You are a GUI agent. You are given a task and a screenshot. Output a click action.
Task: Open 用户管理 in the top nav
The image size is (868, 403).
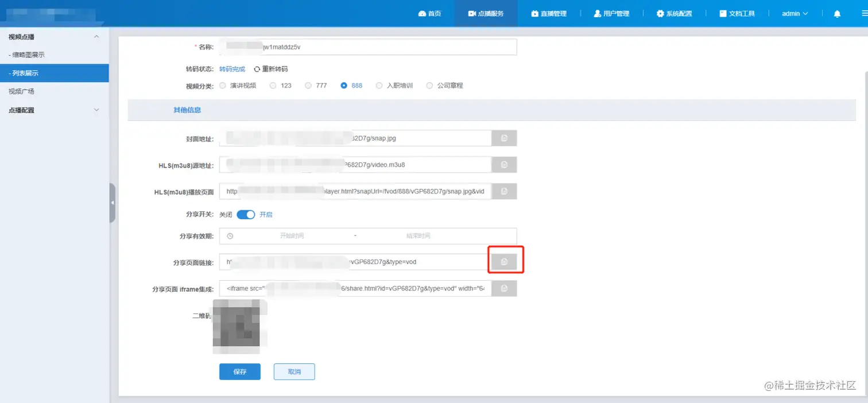pos(612,13)
